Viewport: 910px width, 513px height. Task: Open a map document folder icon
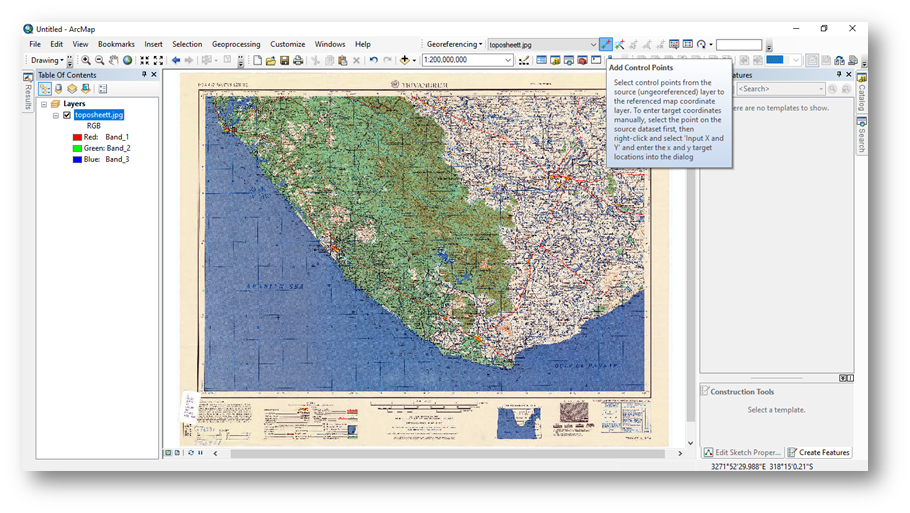tap(270, 60)
